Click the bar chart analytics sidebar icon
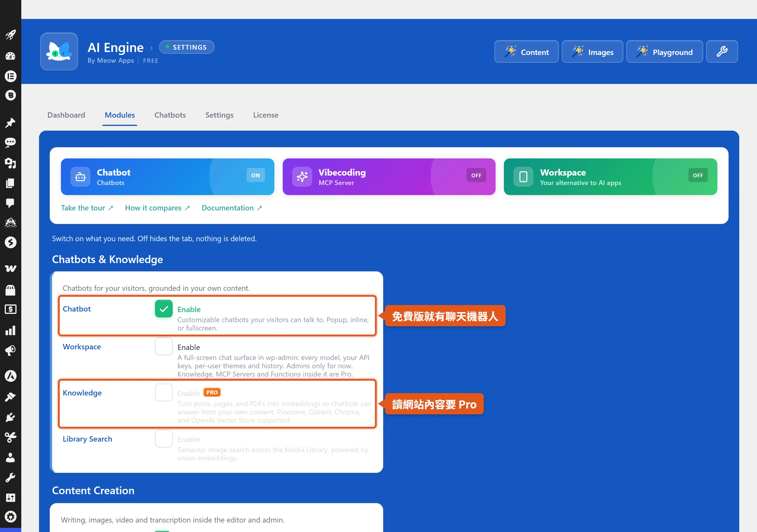 tap(11, 331)
